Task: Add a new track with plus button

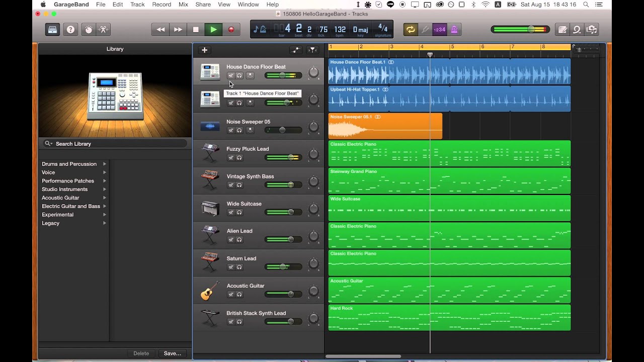Action: pos(204,50)
